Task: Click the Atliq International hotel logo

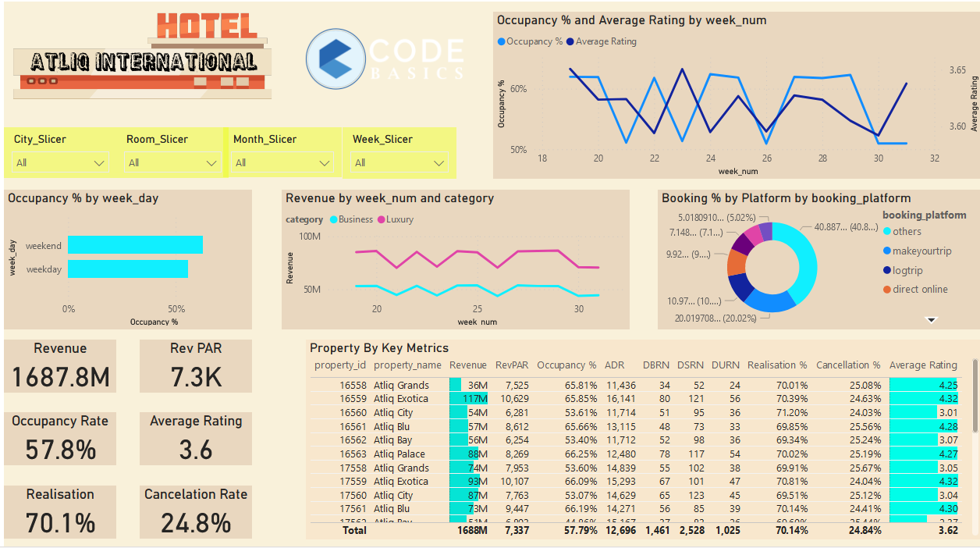Action: [143, 56]
